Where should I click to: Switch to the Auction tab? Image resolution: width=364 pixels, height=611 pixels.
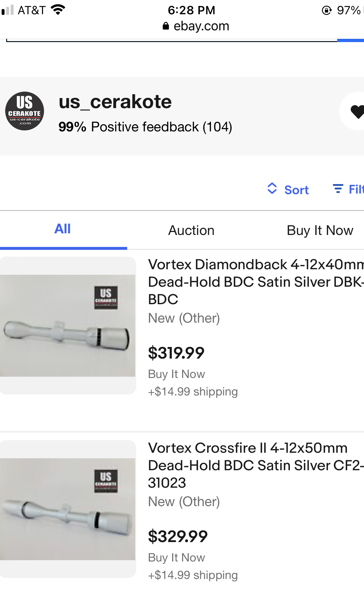pyautogui.click(x=191, y=230)
